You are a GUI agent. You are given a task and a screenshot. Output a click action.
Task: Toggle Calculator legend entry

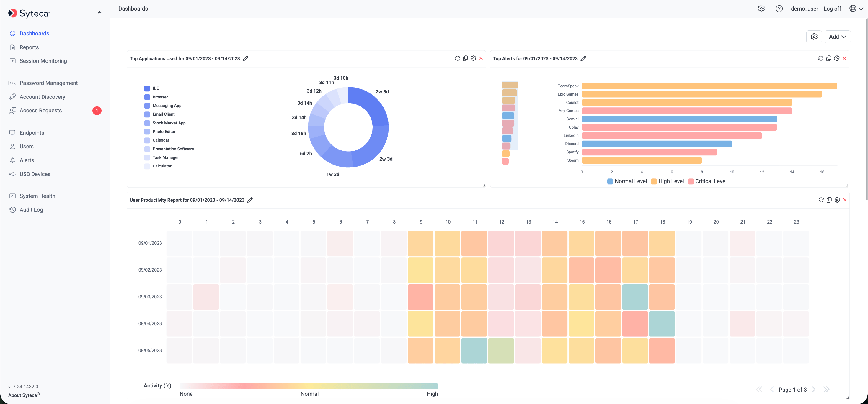coord(157,166)
